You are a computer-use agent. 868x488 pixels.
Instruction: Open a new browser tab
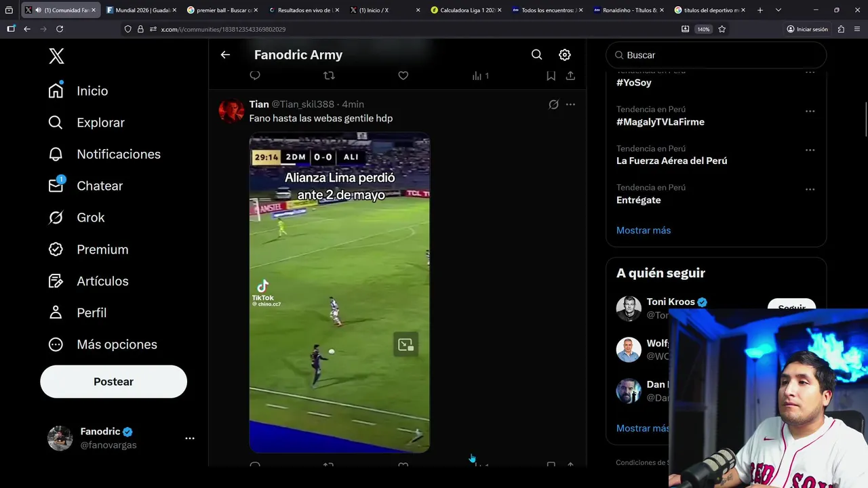point(760,10)
